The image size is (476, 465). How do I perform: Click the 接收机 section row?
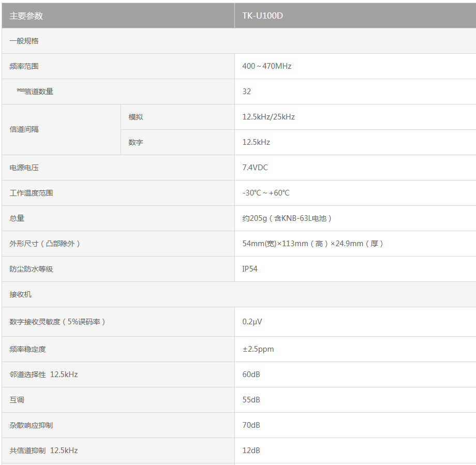239,294
